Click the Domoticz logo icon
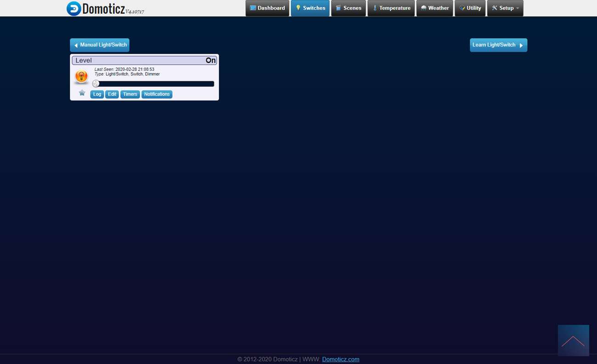The height and width of the screenshot is (364, 597). coord(73,8)
